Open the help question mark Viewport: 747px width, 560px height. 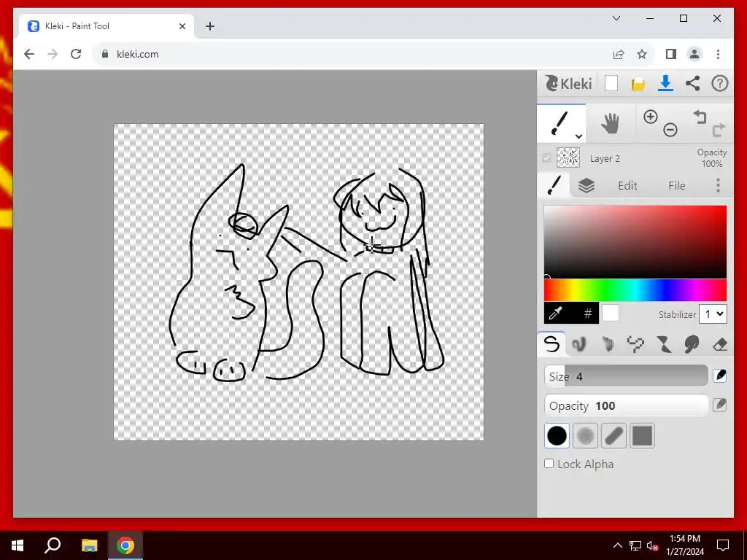(x=720, y=83)
